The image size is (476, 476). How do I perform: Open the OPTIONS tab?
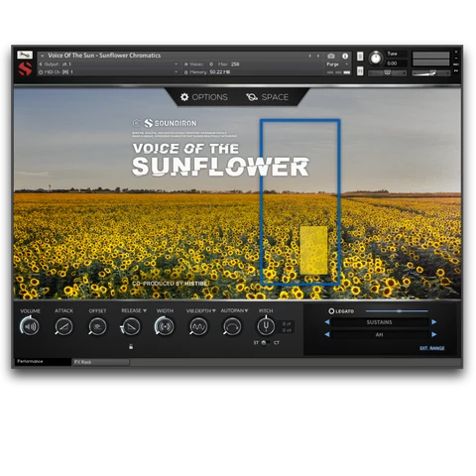coord(203,97)
